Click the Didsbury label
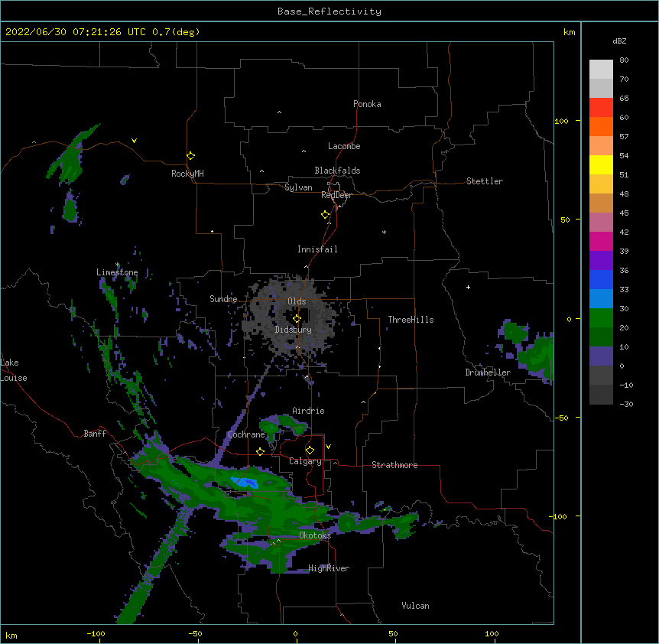659x644 pixels. click(x=293, y=330)
